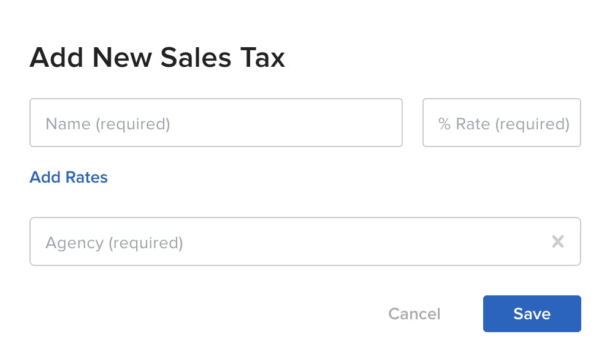Click the blue Save button

point(532,313)
